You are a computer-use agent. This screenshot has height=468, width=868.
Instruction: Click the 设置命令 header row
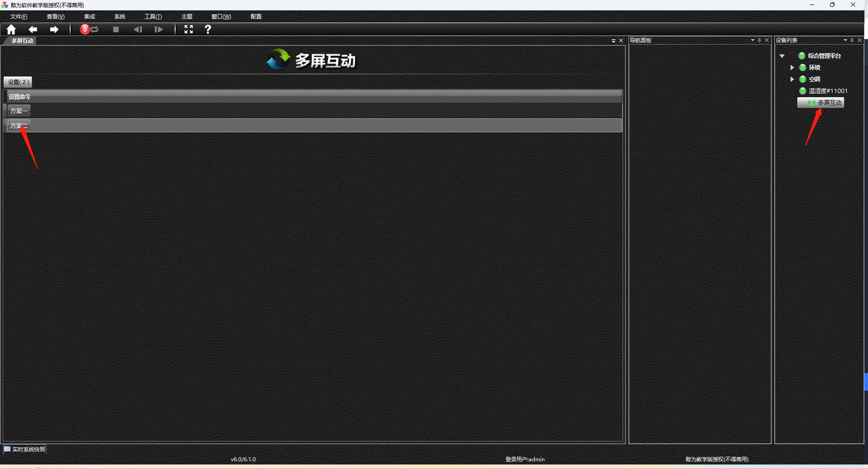click(314, 97)
